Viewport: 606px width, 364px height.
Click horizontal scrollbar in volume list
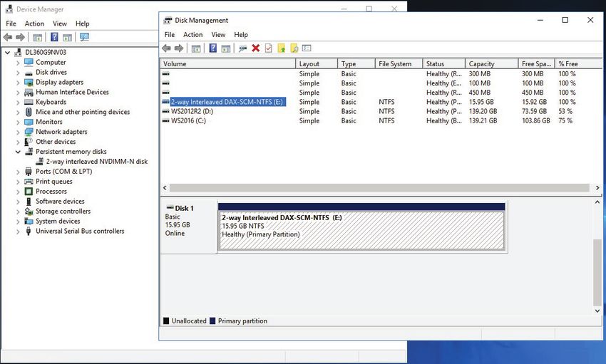tap(379, 188)
